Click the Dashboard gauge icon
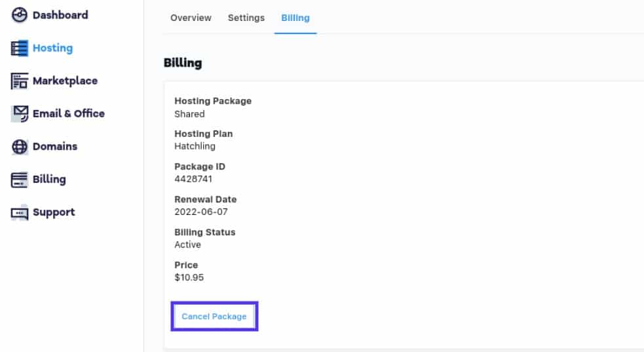 click(x=20, y=15)
